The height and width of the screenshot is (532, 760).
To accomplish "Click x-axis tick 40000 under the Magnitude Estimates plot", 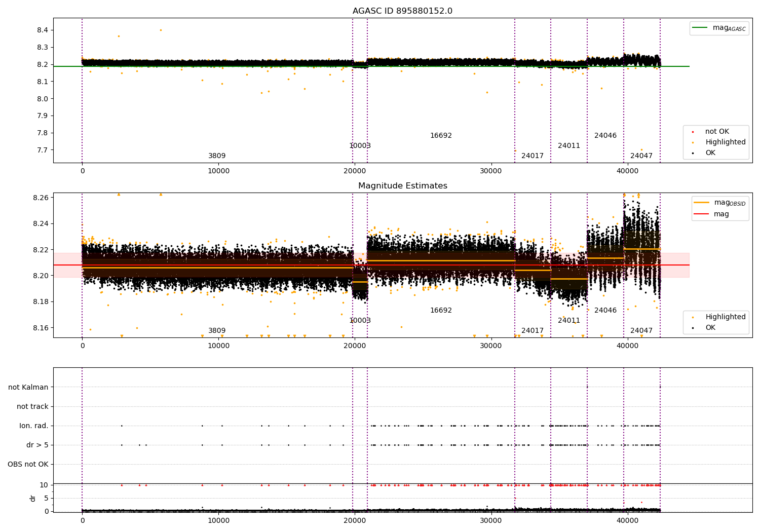I will pyautogui.click(x=627, y=346).
